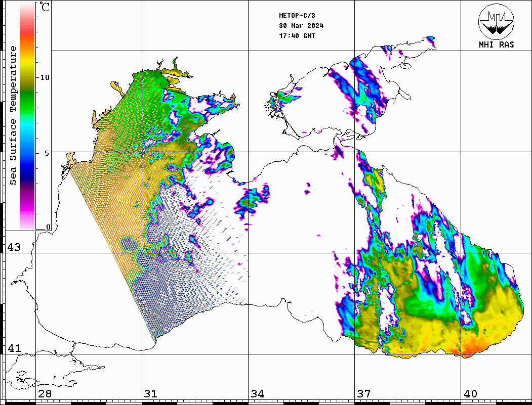This screenshot has width=532, height=405.
Task: Click longitude label '28'
Action: (x=45, y=393)
